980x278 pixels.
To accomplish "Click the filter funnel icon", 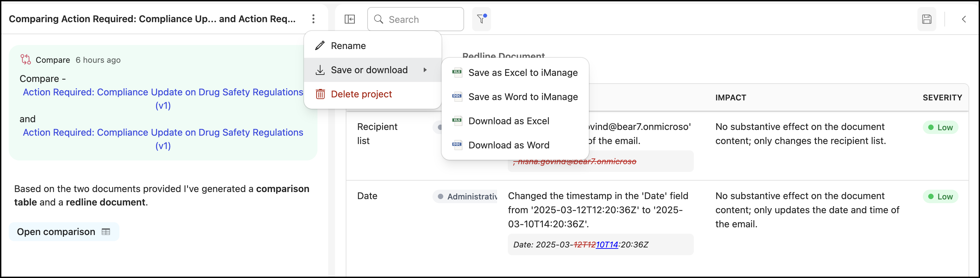I will [x=481, y=19].
